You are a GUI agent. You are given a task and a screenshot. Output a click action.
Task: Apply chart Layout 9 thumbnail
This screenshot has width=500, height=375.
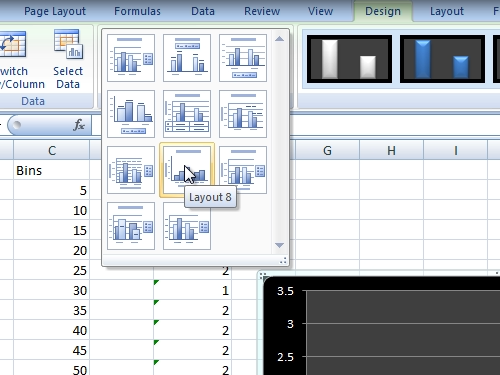243,170
